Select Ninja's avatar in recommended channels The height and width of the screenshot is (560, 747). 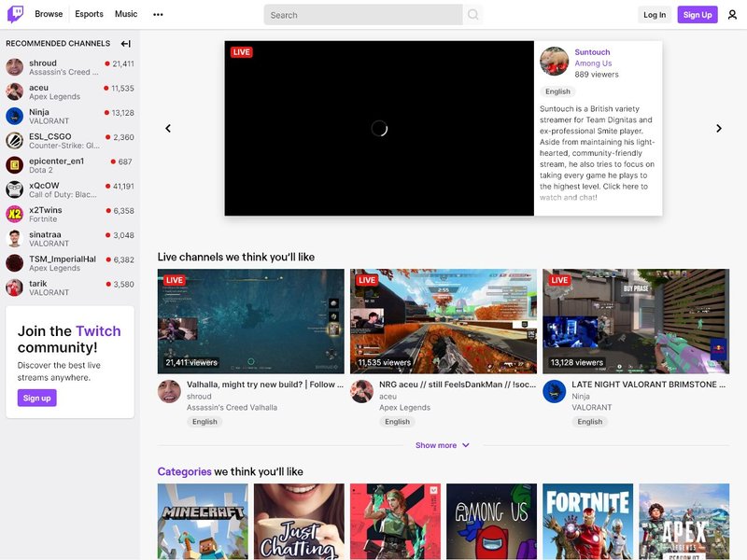coord(14,115)
